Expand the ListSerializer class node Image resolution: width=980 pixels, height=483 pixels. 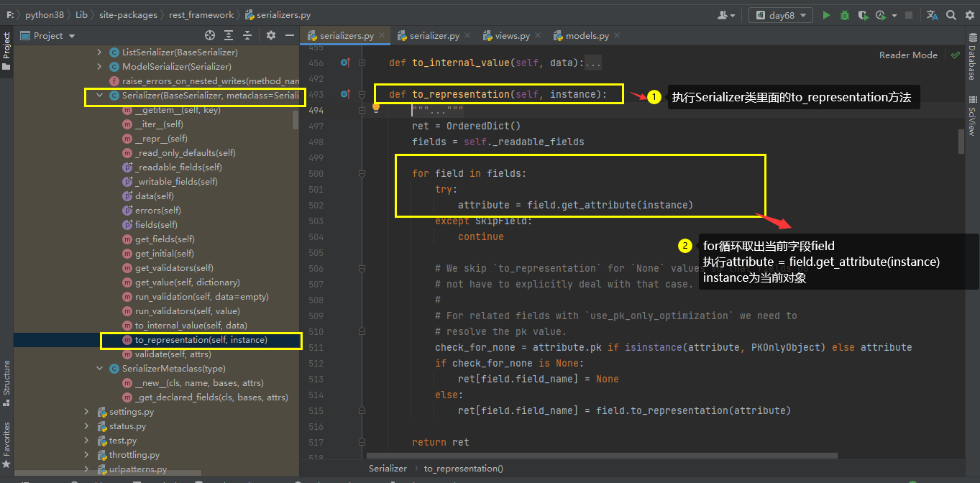(100, 52)
